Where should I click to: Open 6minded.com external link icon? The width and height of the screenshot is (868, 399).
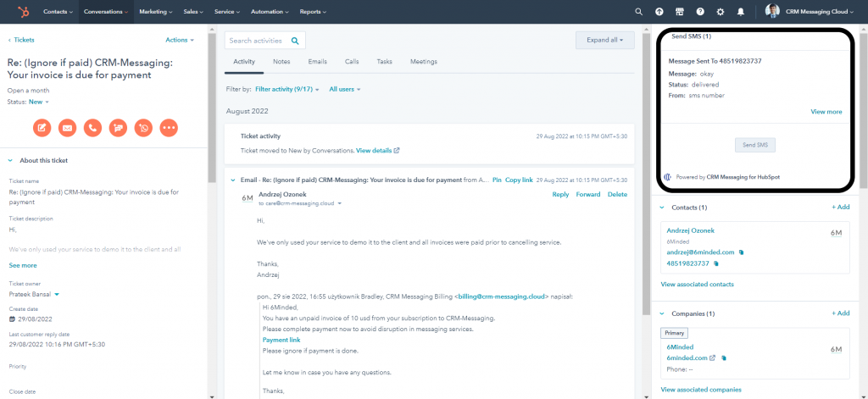point(712,358)
